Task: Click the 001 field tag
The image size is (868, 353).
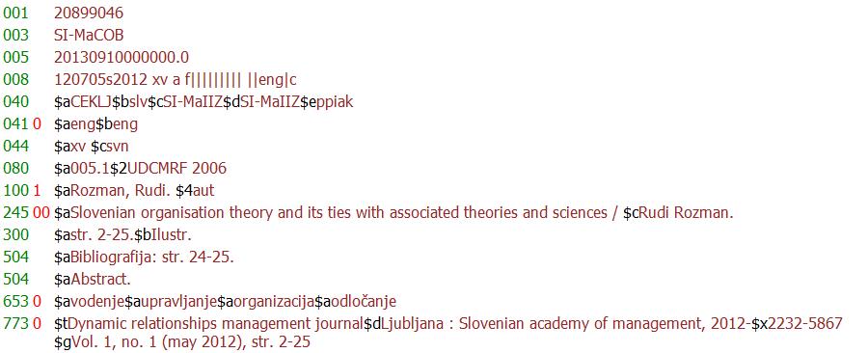Action: 14,13
